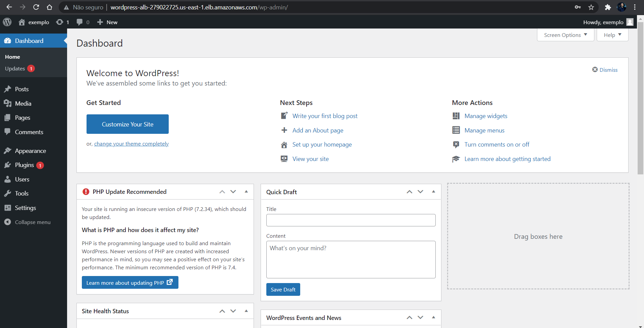Move Quick Draft box down

pos(420,192)
